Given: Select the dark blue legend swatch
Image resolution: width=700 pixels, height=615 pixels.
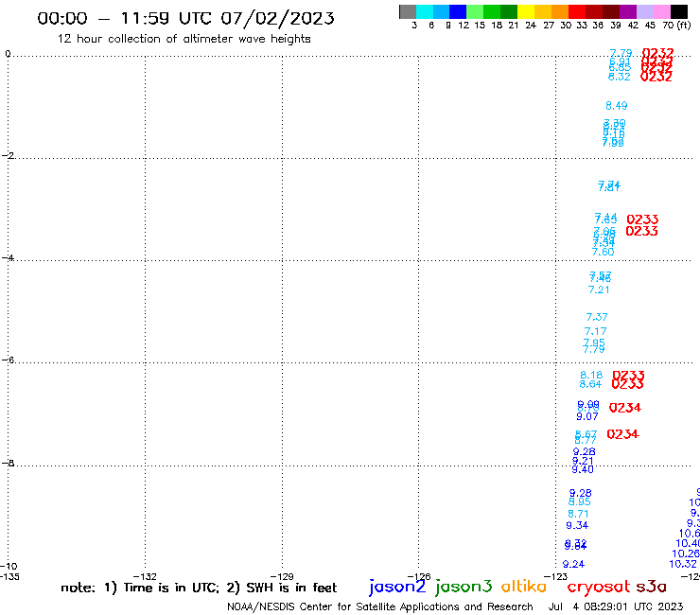Looking at the screenshot, I should tap(458, 11).
